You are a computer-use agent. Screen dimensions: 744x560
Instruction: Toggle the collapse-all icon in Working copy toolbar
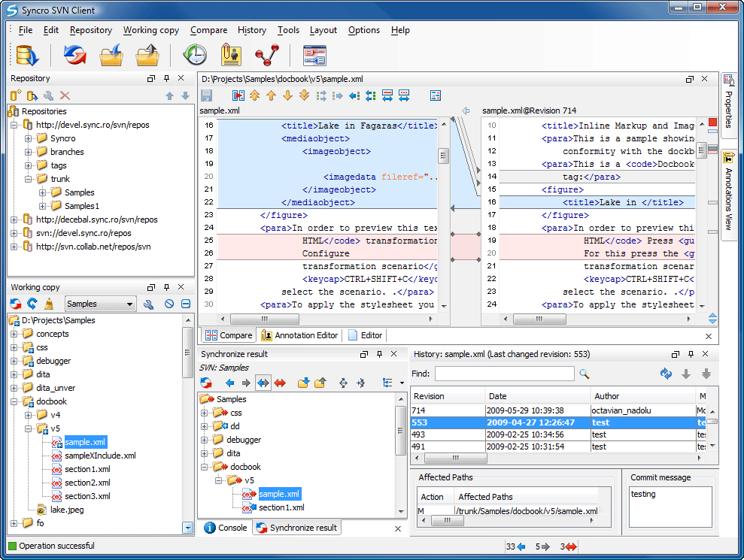[186, 304]
